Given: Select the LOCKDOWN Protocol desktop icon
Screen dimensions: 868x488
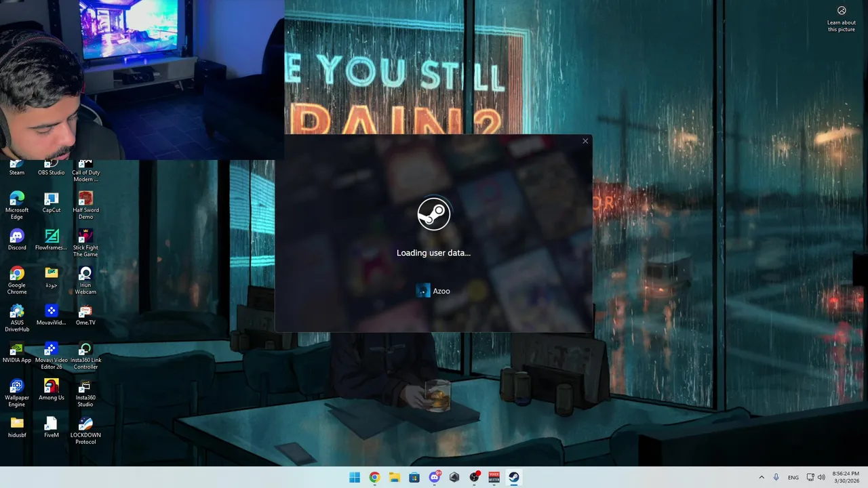Looking at the screenshot, I should [85, 430].
